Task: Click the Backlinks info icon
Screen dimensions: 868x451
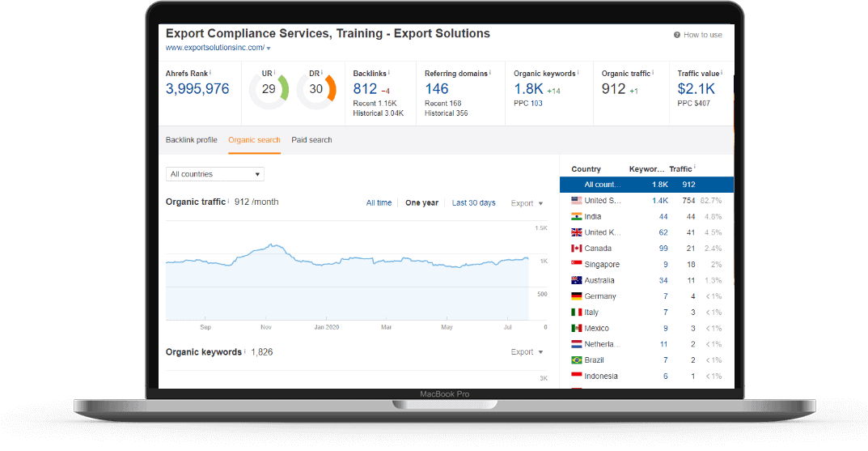Action: pyautogui.click(x=388, y=72)
